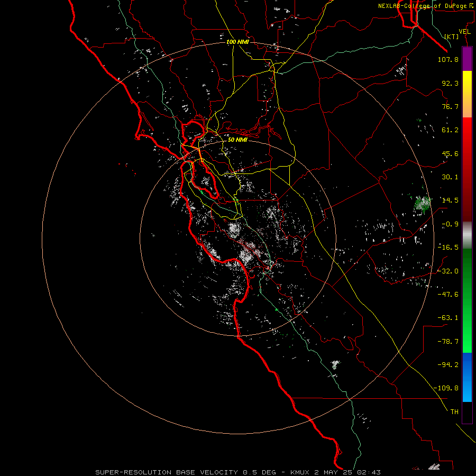Pick the yellow-orange segment of the color bar
476x476 pixels.
467,94
